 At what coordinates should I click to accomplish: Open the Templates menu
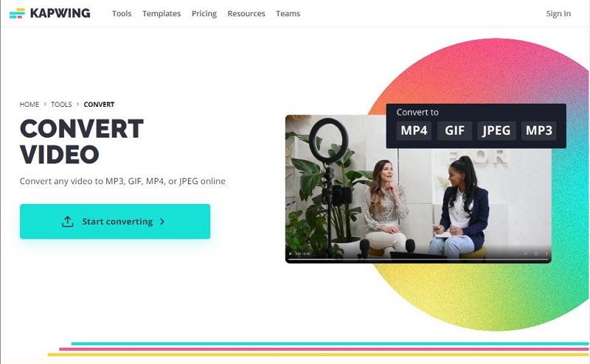162,13
